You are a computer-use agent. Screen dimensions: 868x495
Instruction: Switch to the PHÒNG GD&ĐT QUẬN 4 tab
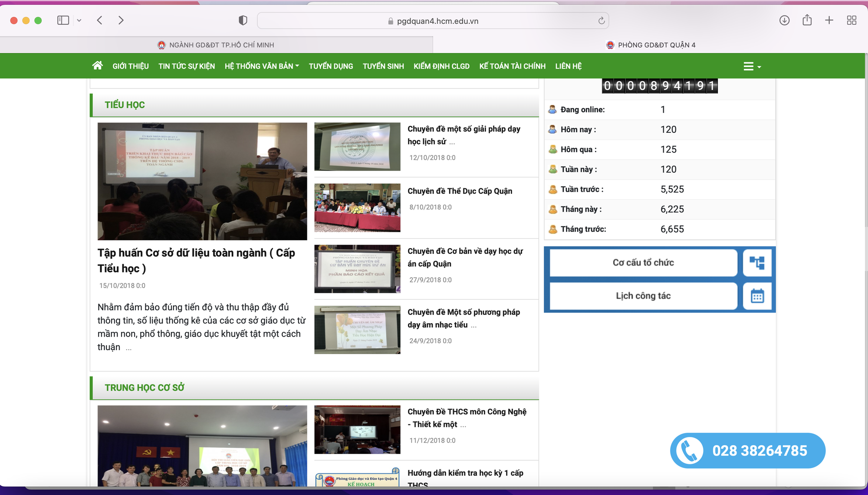tap(651, 45)
